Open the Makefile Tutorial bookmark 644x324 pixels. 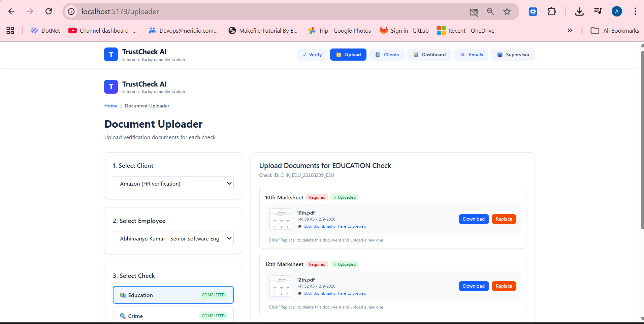263,31
